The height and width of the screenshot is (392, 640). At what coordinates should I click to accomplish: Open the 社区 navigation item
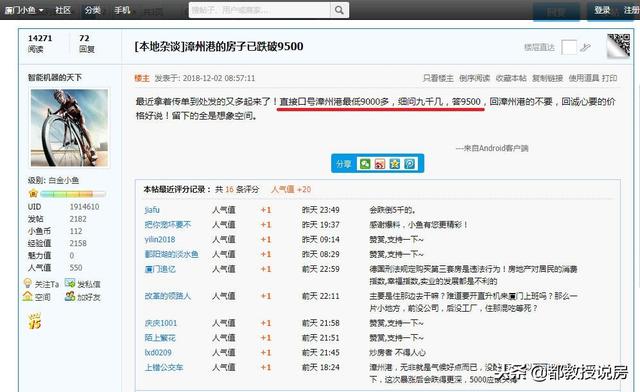63,10
